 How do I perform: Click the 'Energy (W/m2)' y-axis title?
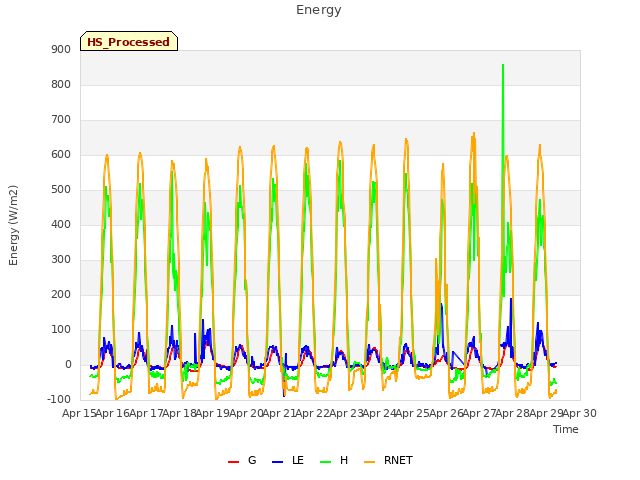(x=13, y=225)
